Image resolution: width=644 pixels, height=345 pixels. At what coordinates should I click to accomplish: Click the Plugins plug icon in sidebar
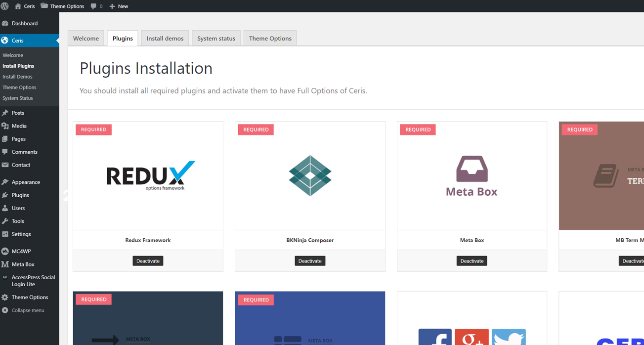coord(5,195)
